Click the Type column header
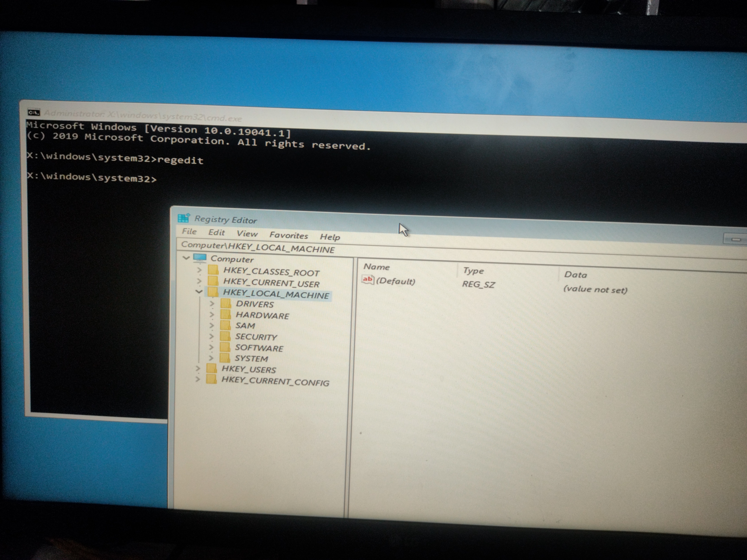The image size is (747, 560). click(x=473, y=271)
